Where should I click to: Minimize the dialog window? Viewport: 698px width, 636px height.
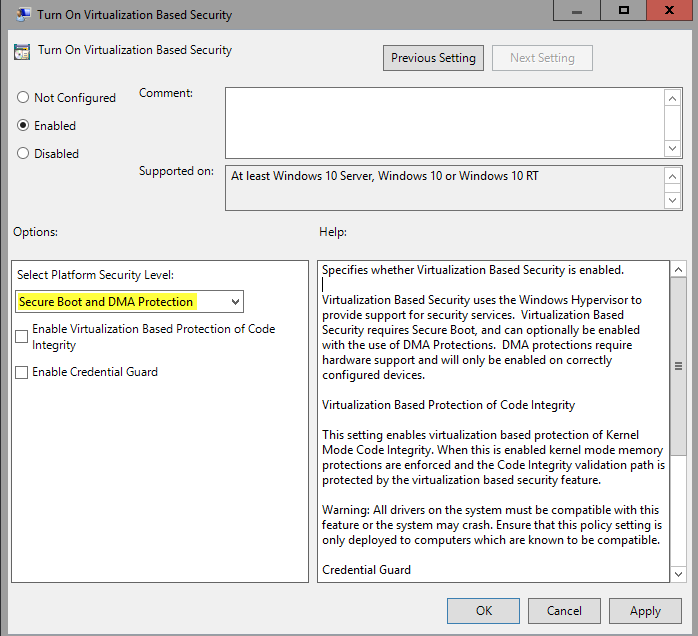(577, 10)
